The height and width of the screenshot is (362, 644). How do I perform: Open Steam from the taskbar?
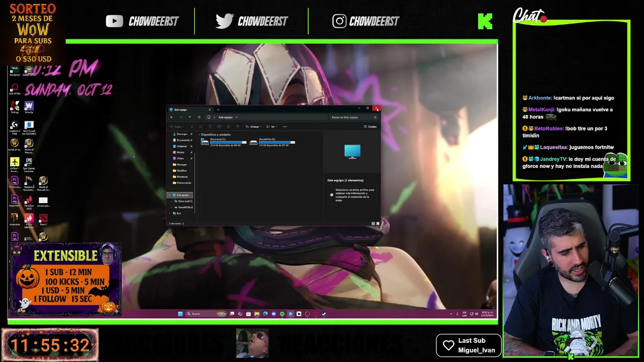click(x=324, y=314)
